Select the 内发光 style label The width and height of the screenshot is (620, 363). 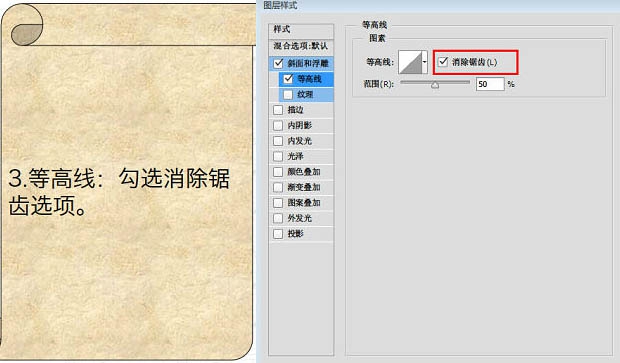click(300, 141)
